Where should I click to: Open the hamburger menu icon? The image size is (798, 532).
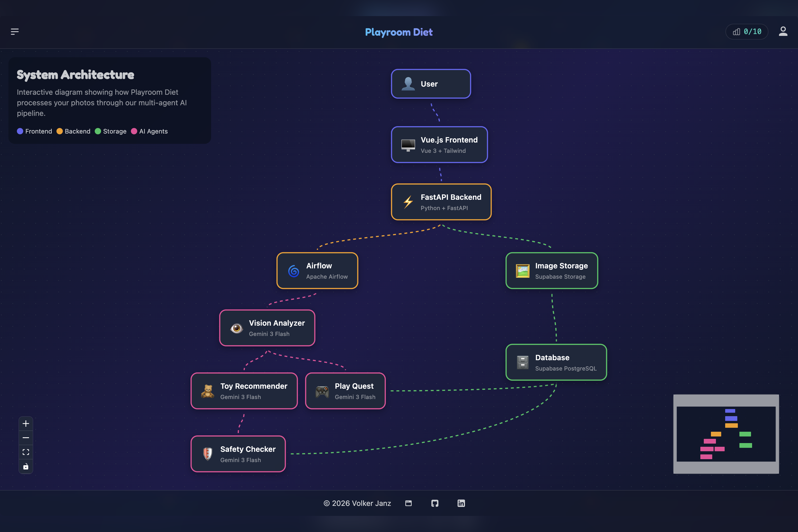click(15, 32)
